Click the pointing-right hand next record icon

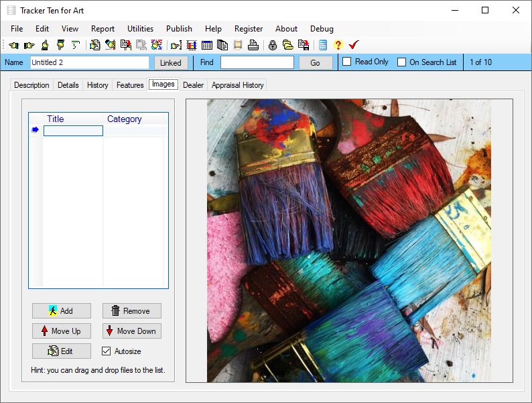coord(29,46)
